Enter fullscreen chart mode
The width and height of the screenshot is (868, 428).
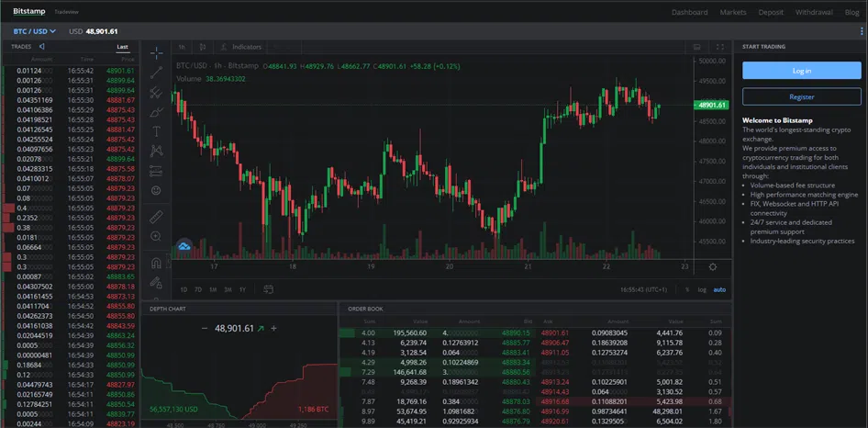point(720,47)
